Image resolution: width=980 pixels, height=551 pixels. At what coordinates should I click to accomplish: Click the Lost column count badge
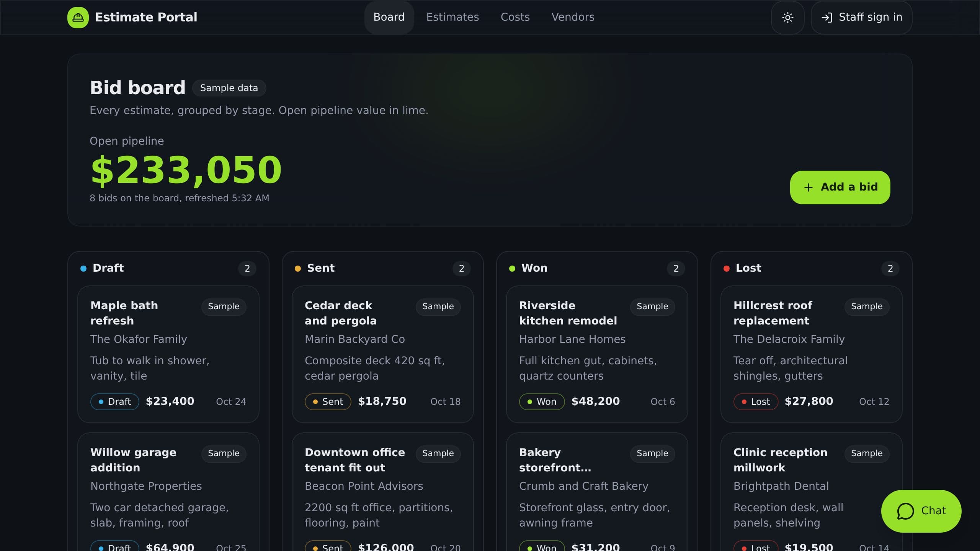pos(890,269)
